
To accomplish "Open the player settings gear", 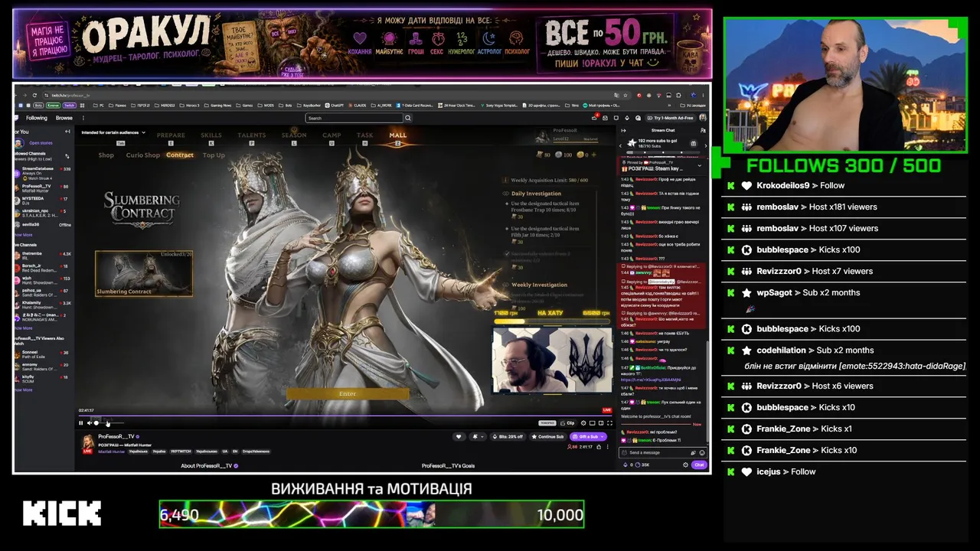I will pyautogui.click(x=583, y=423).
